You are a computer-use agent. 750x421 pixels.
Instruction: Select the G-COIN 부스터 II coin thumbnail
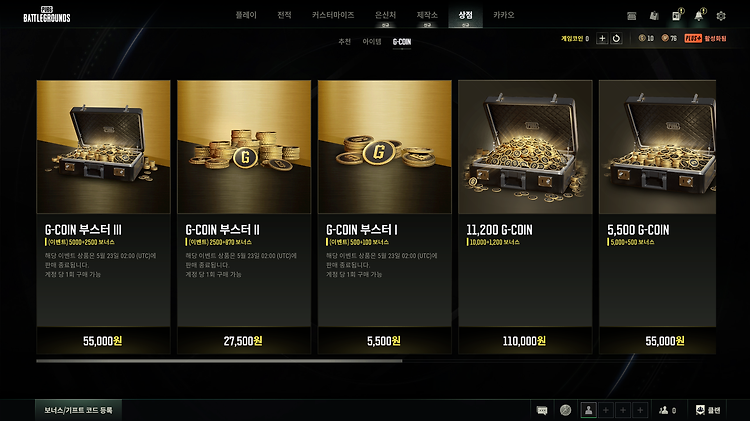coord(244,147)
